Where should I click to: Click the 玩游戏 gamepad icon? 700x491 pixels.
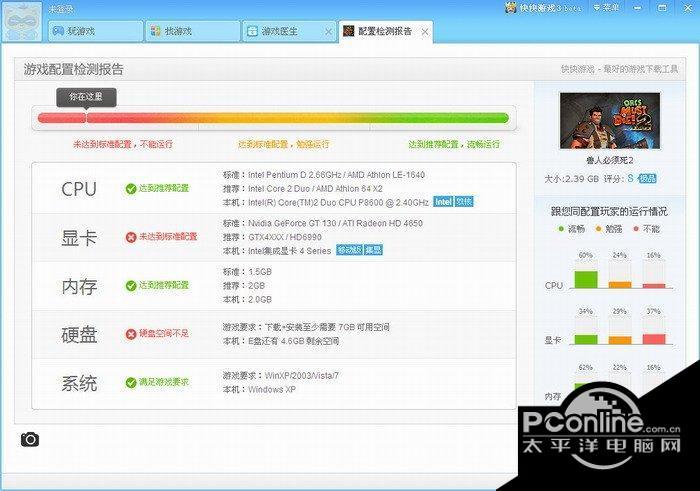58,31
